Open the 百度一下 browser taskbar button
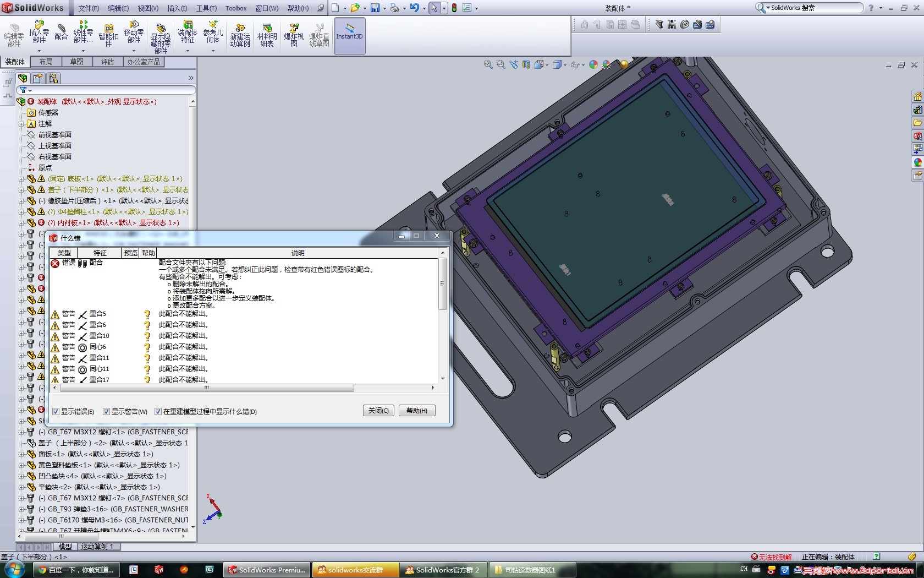The width and height of the screenshot is (924, 578). click(77, 570)
